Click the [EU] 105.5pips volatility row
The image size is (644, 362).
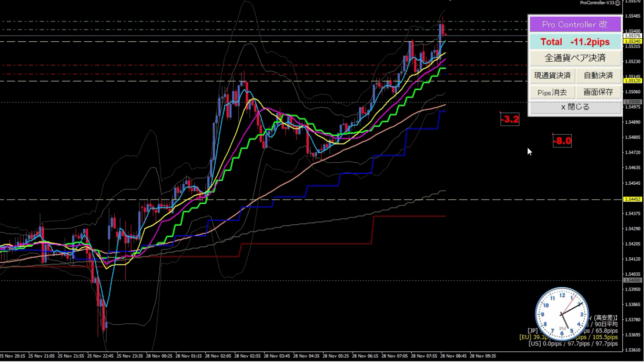coord(568,337)
